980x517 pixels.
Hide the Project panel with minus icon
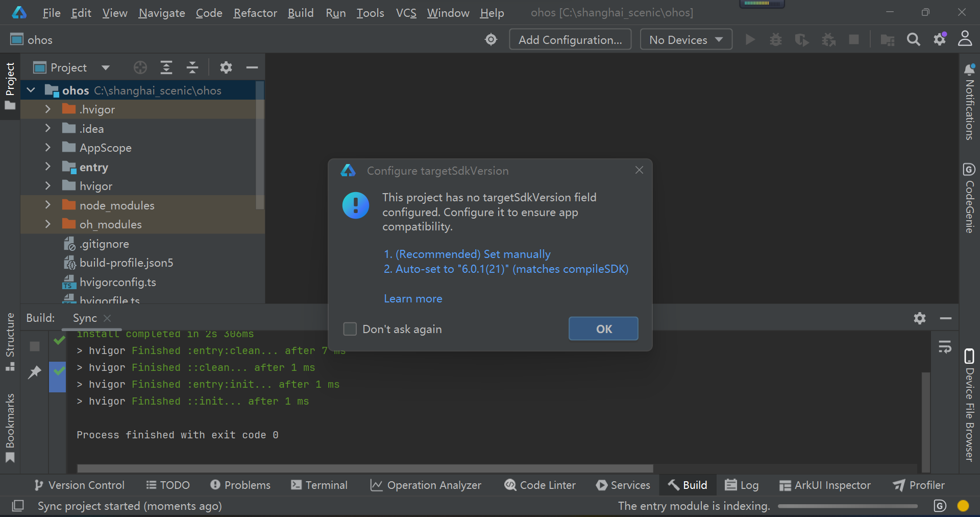coord(252,67)
